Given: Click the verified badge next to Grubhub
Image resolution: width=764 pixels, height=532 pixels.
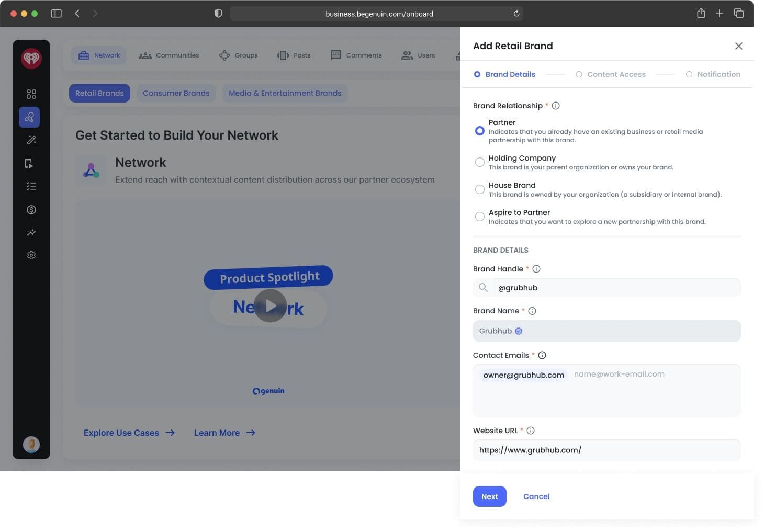Looking at the screenshot, I should [x=519, y=331].
